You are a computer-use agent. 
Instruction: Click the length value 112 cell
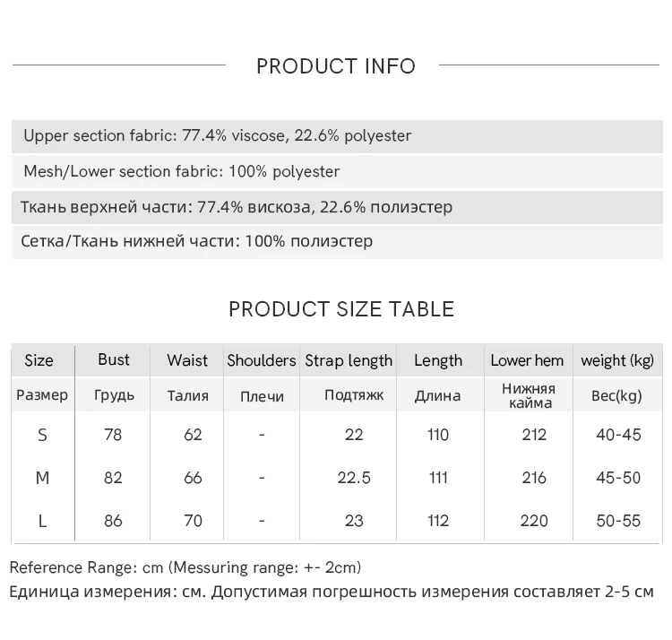(438, 521)
